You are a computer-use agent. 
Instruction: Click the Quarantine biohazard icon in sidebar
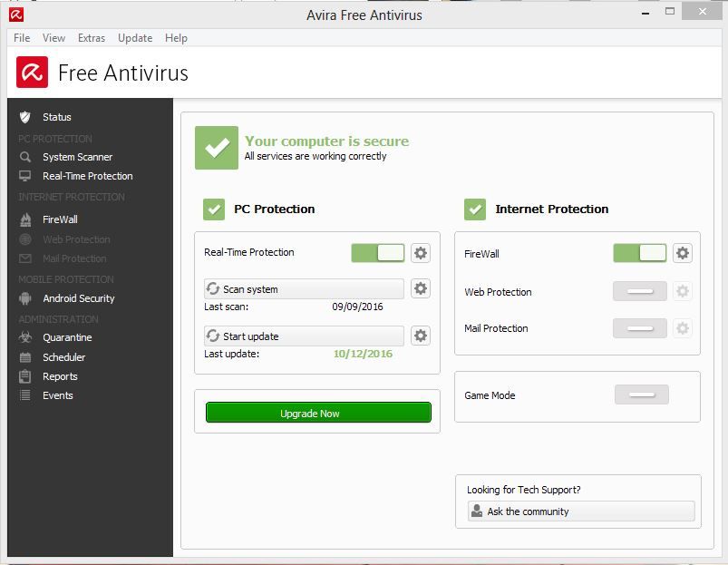click(x=25, y=337)
